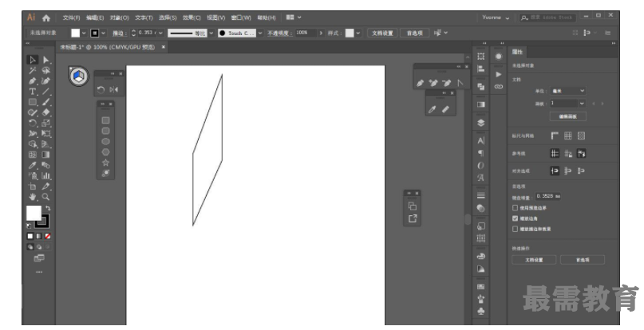Switch to the 属性 Properties tab

(517, 52)
